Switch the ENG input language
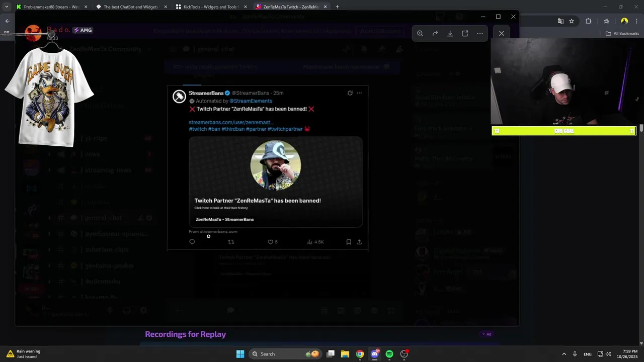The height and width of the screenshot is (362, 644). [588, 354]
